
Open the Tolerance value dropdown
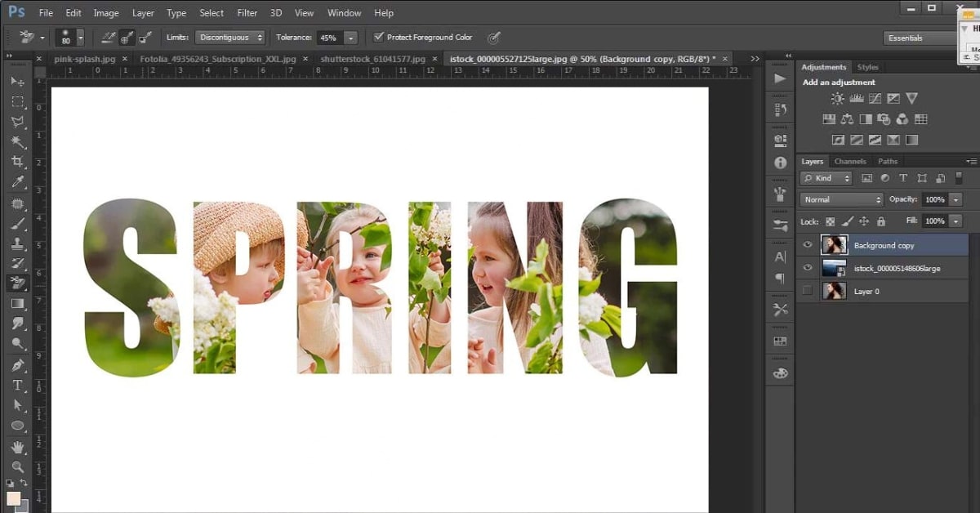350,38
